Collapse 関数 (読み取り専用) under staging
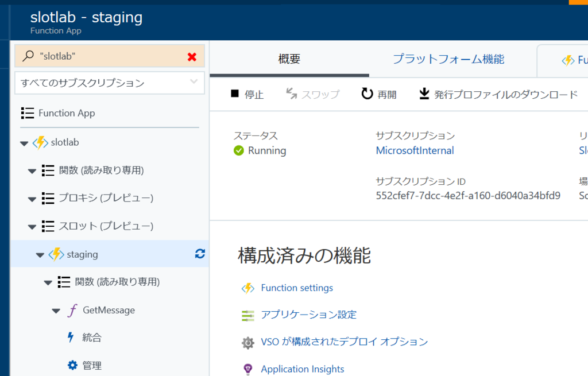This screenshot has height=376, width=588. click(48, 283)
